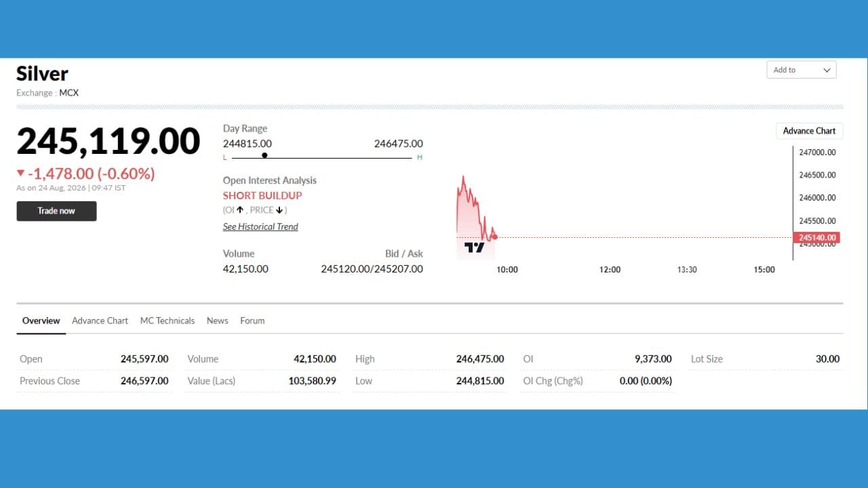
Task: Click the red down-triangle beside -1,478.00
Action: (20, 174)
